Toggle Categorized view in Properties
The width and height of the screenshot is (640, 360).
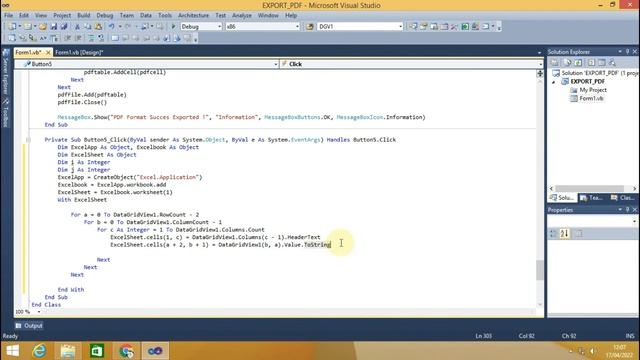pos(553,233)
